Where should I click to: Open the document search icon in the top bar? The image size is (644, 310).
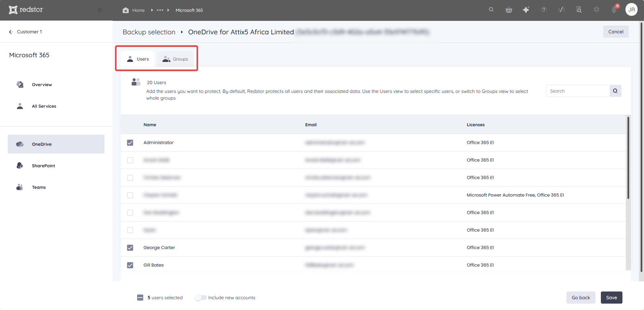pyautogui.click(x=579, y=10)
